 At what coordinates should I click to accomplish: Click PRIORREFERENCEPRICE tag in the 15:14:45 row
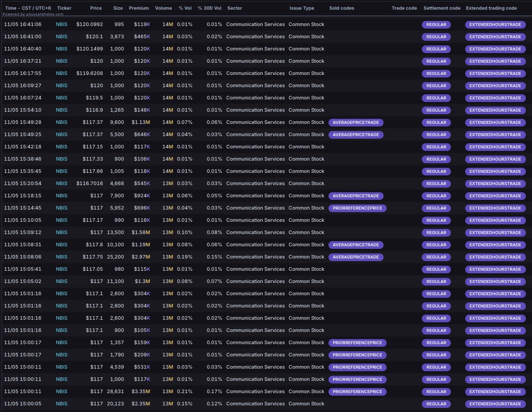(357, 208)
